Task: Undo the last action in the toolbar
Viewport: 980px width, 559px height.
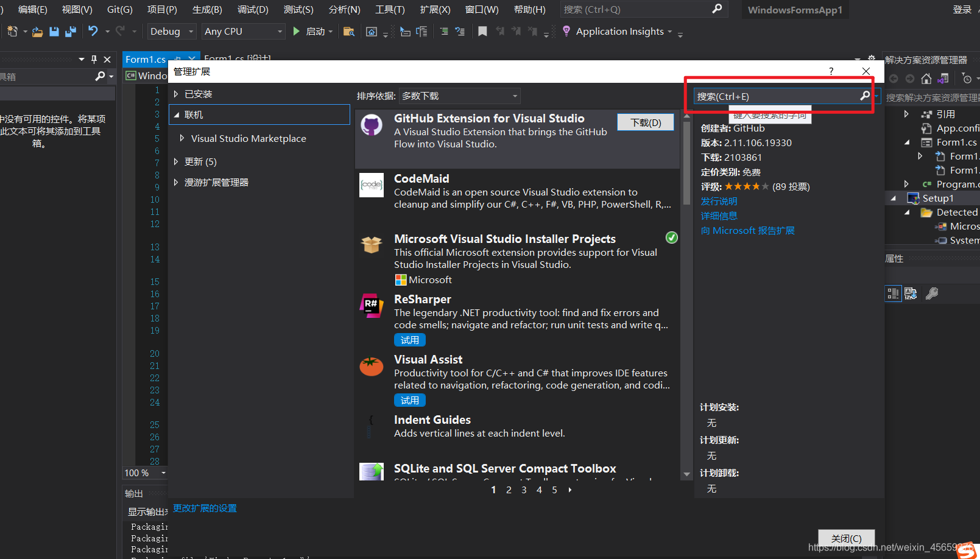Action: [x=93, y=31]
